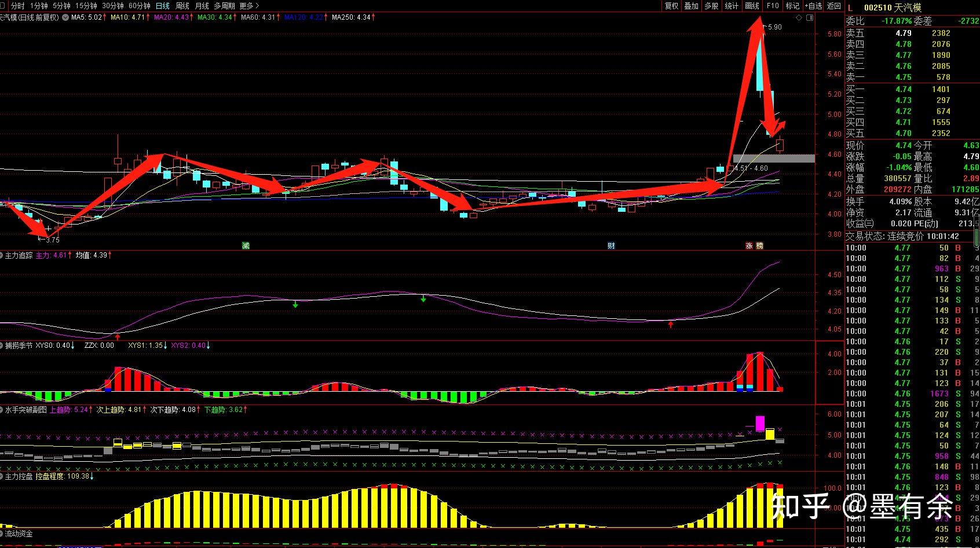Toggle the side panel layout icon
The width and height of the screenshot is (980, 548).
pyautogui.click(x=809, y=18)
